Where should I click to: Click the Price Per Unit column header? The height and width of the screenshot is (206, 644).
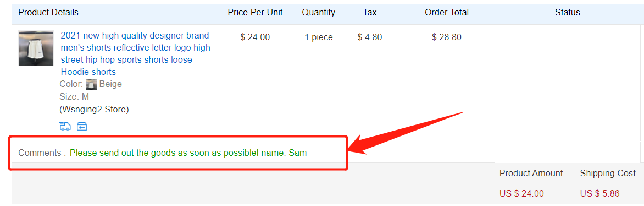click(x=256, y=12)
